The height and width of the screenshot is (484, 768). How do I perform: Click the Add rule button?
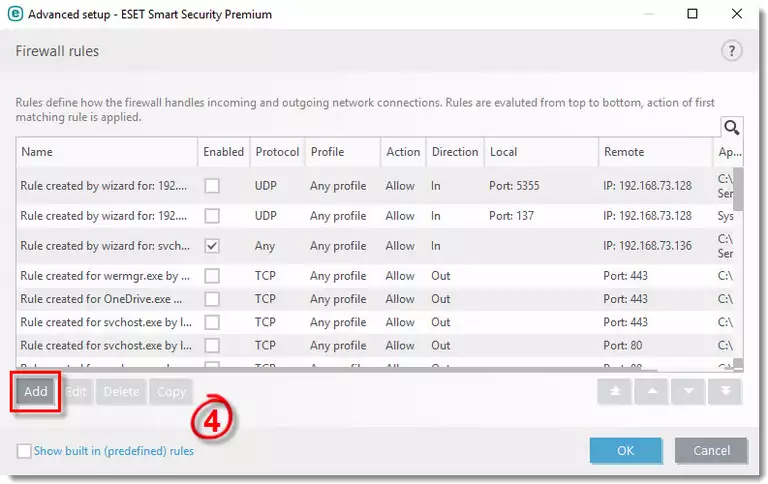point(36,392)
